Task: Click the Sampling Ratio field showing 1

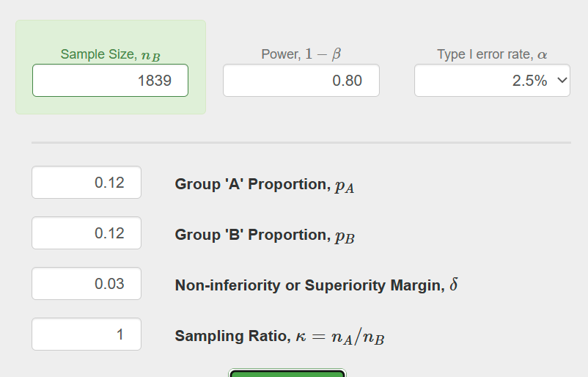Action: [x=87, y=334]
